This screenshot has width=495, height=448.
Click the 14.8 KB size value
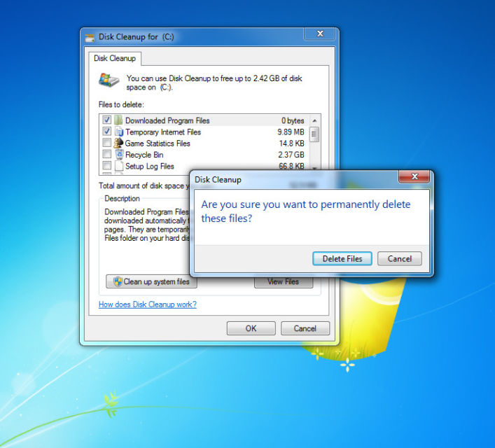coord(292,143)
